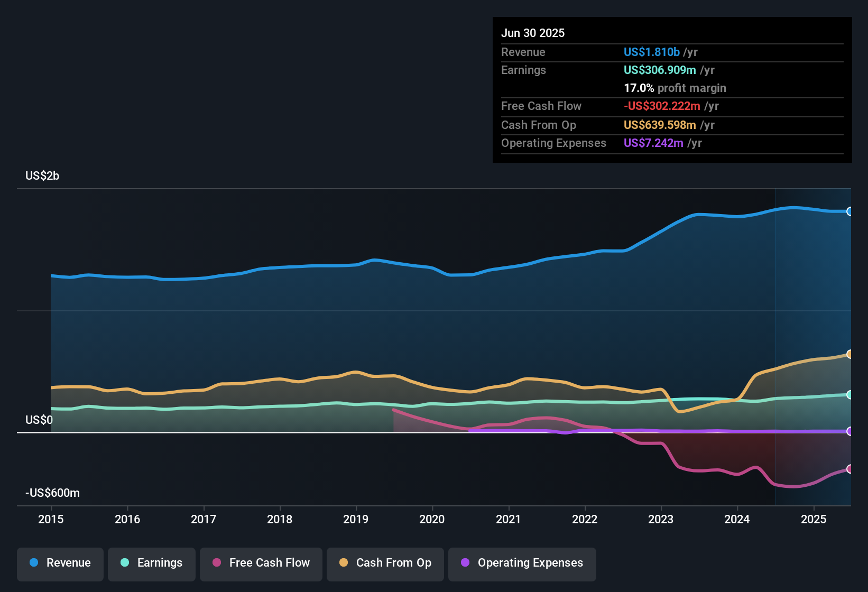Click the 2019 x-axis label
This screenshot has height=592, width=868.
click(356, 520)
